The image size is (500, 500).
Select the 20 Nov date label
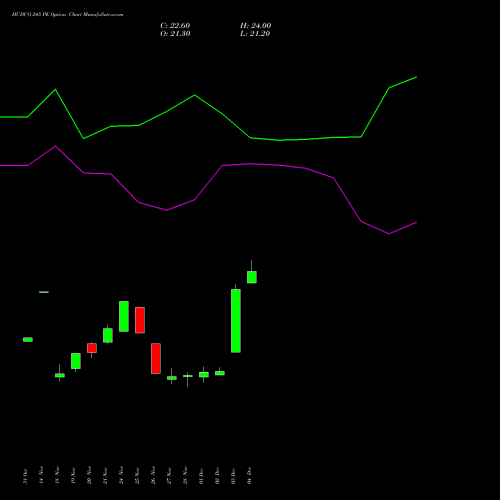89,475
